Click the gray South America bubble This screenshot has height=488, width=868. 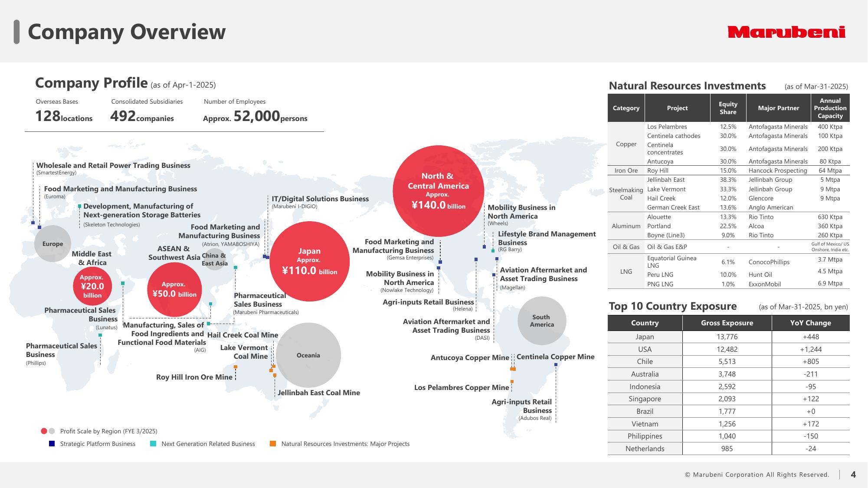(542, 321)
